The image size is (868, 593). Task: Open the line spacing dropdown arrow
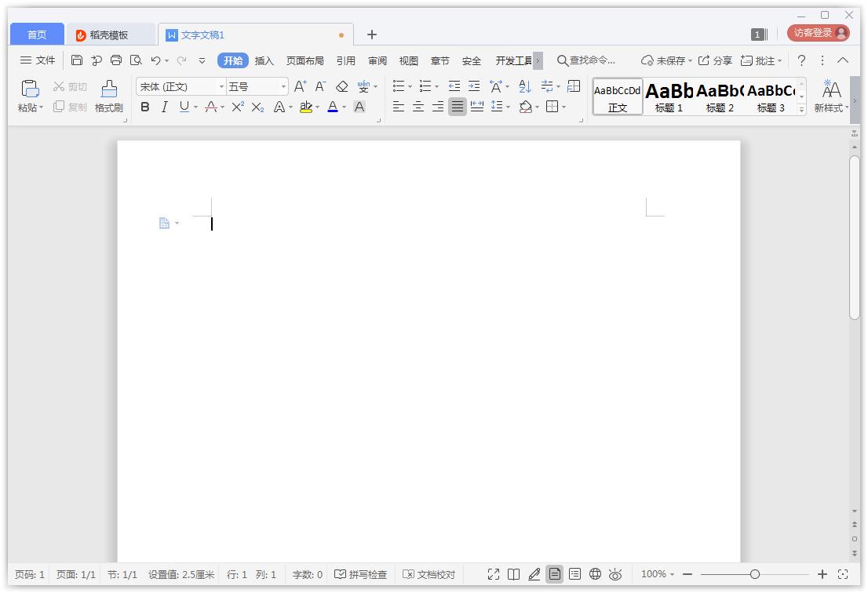[x=507, y=107]
